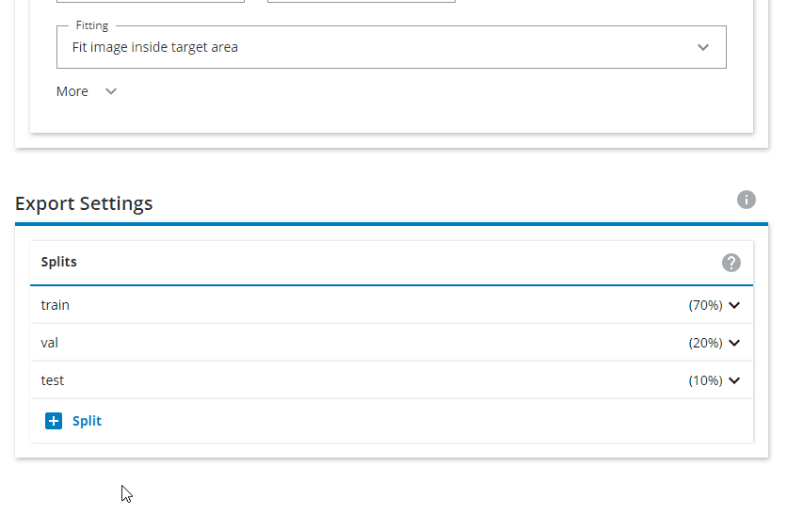
Task: Click the Splits panel header
Action: 59,262
